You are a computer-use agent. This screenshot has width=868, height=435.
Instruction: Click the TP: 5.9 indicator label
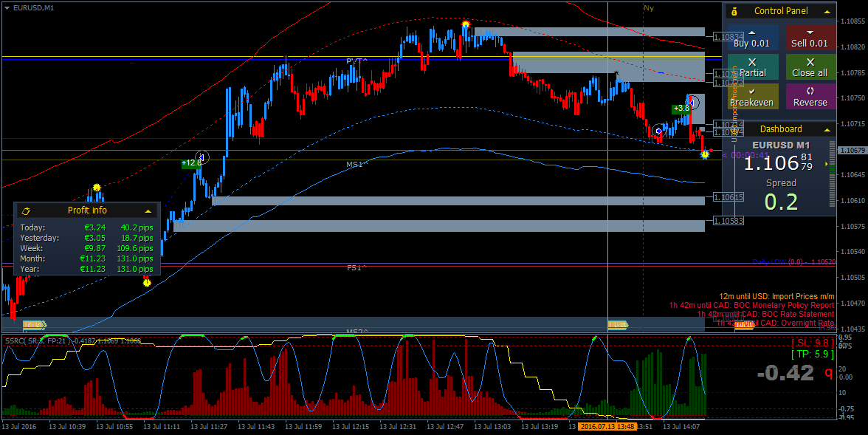(x=813, y=354)
